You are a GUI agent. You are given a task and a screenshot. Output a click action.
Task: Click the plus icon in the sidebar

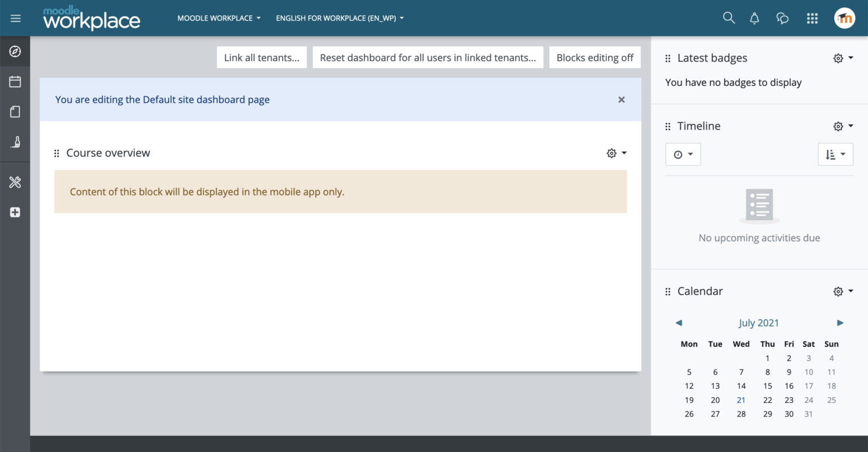pos(15,212)
